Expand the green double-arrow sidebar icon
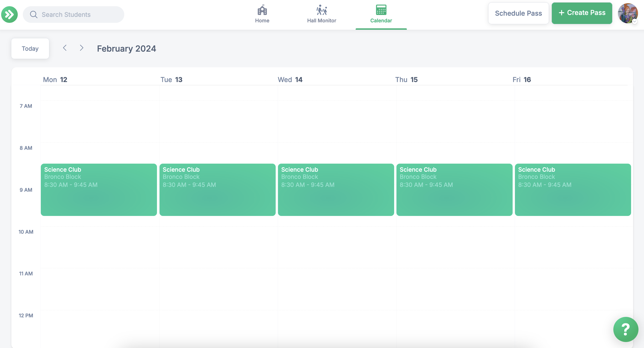The width and height of the screenshot is (644, 348). pos(9,15)
